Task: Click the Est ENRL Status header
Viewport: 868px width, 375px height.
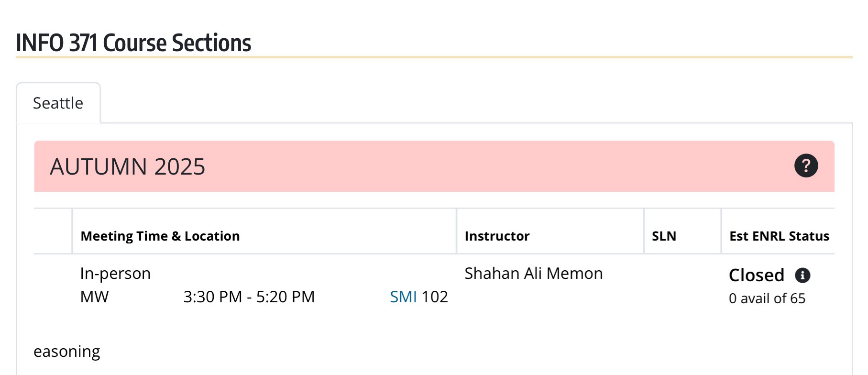Action: (779, 236)
